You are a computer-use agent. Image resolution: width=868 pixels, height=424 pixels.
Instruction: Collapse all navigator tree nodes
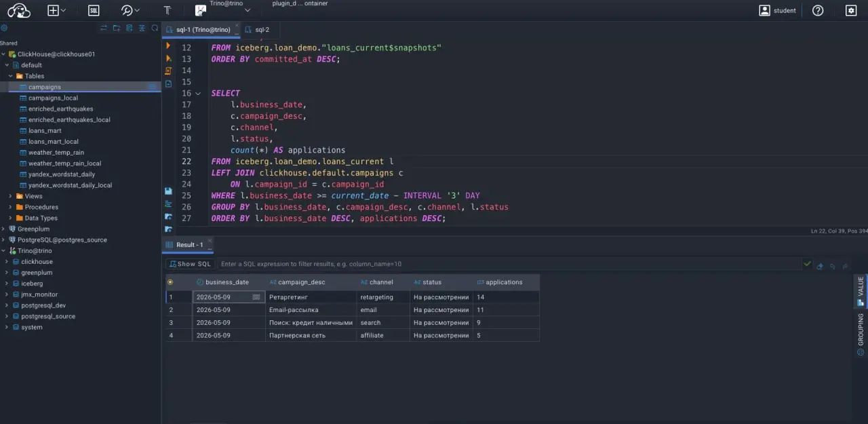point(142,28)
